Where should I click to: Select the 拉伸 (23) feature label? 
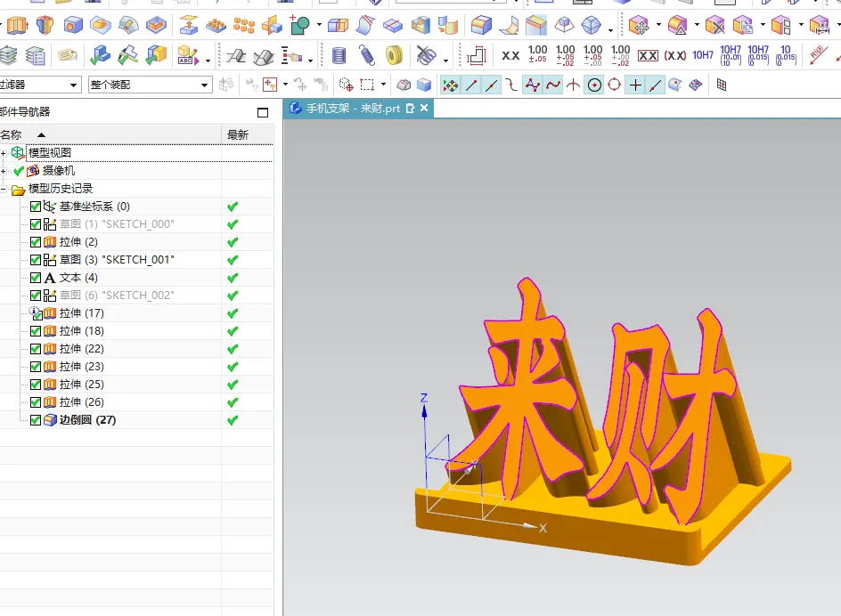[82, 367]
